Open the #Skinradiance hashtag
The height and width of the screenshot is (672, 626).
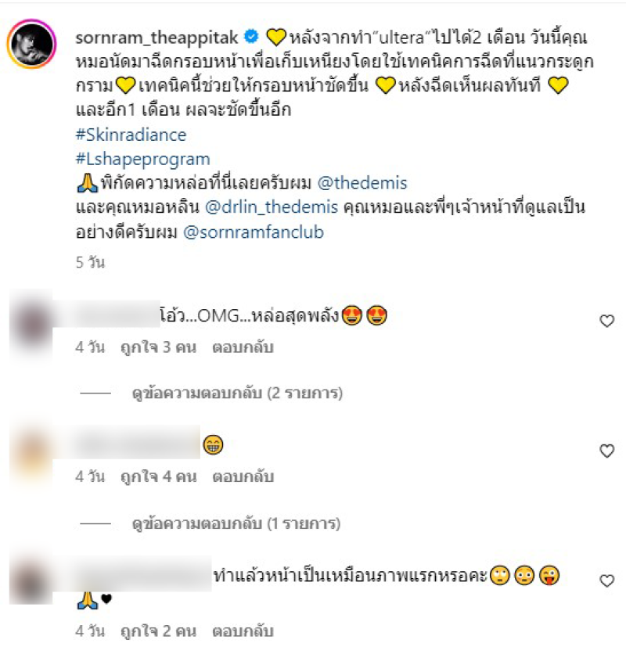131,135
